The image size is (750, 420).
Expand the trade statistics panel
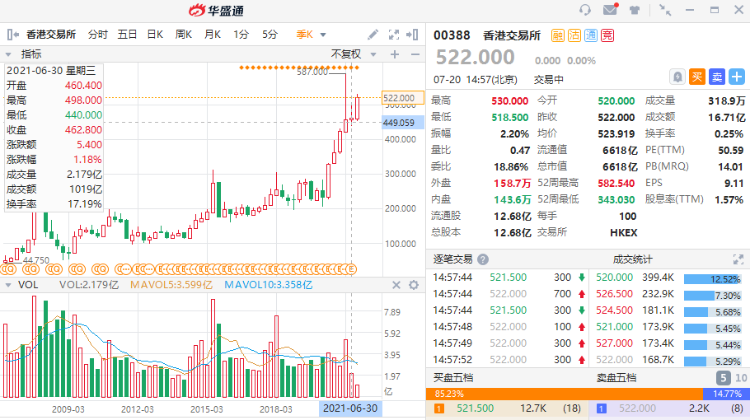coord(738,260)
